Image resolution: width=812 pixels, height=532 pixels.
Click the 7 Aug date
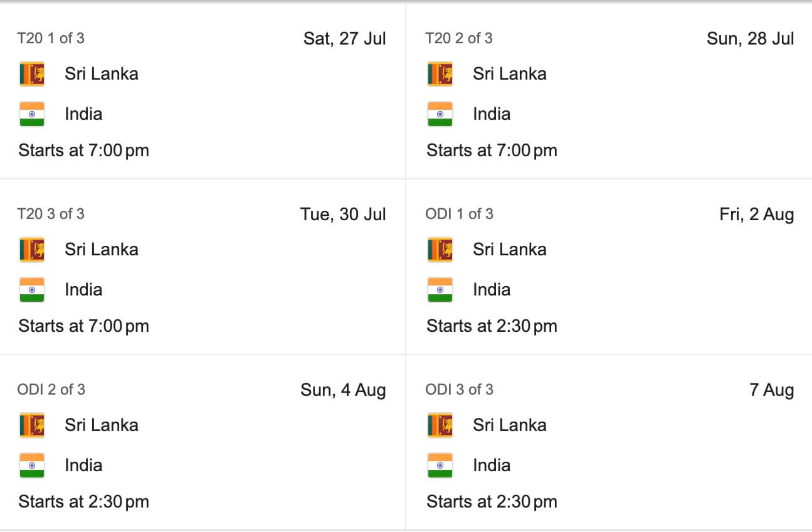pos(772,390)
